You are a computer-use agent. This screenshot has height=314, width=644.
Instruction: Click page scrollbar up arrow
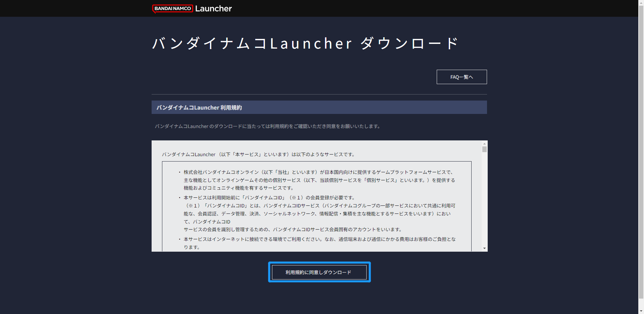(x=641, y=3)
